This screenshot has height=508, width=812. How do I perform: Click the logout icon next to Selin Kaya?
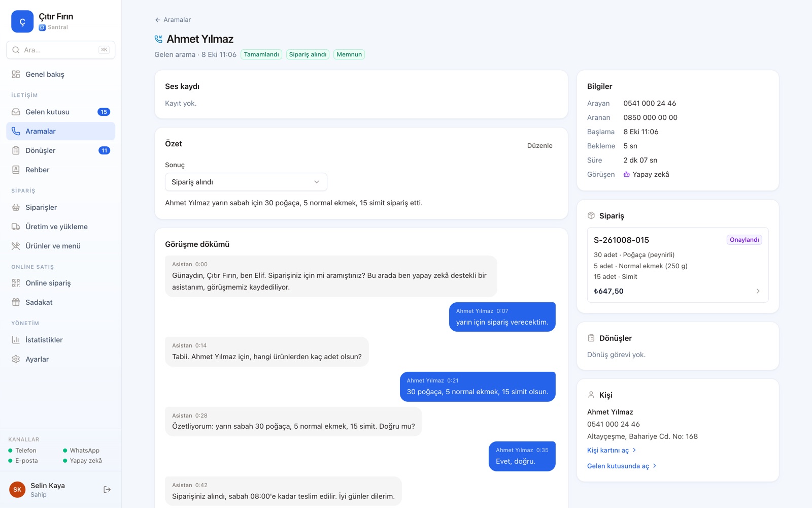click(107, 490)
